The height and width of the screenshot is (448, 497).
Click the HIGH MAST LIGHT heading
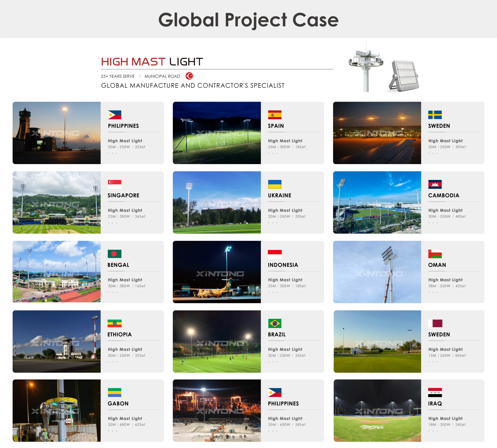152,62
